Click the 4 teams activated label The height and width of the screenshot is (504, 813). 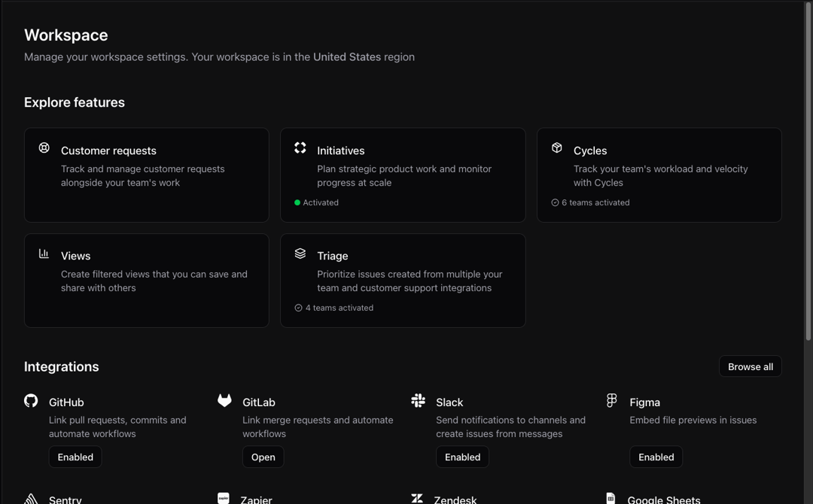[339, 308]
